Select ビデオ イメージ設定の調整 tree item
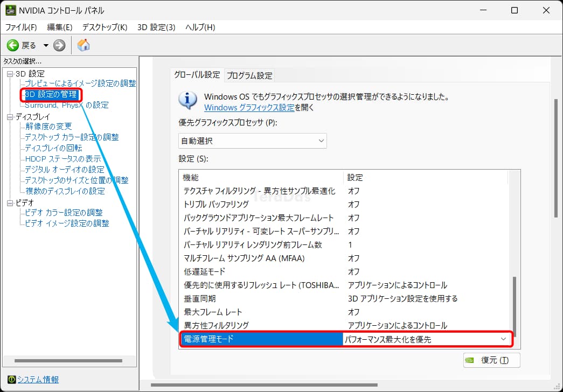563x392 pixels. (x=67, y=223)
